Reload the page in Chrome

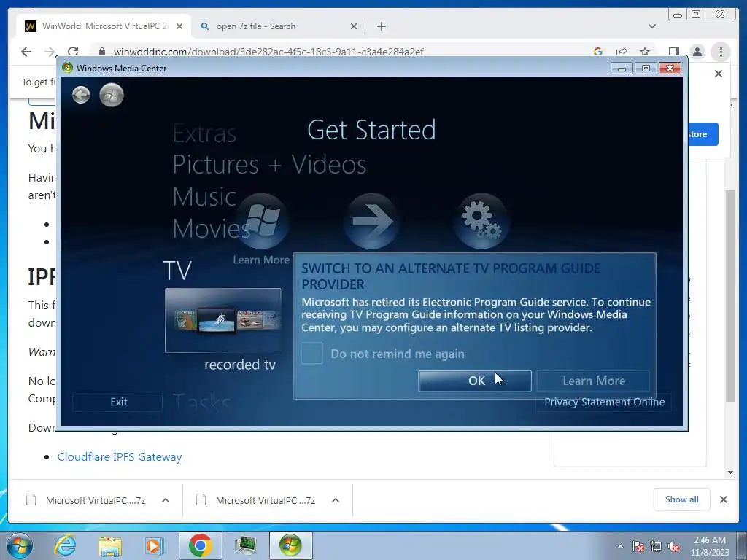point(73,52)
